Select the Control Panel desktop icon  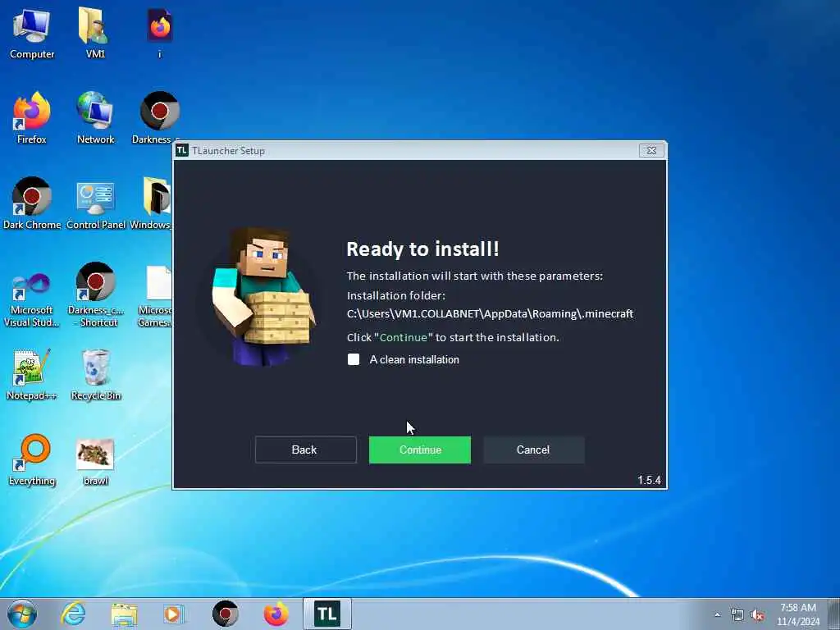(x=95, y=206)
